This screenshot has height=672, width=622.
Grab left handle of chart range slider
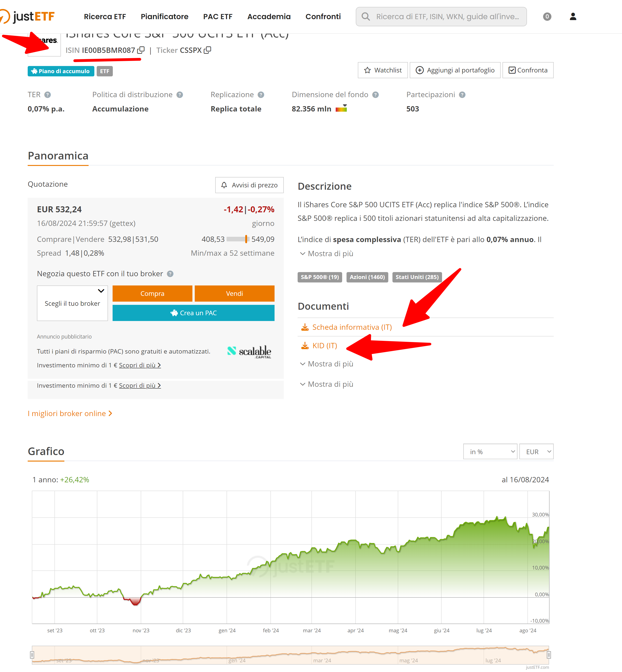tap(32, 655)
